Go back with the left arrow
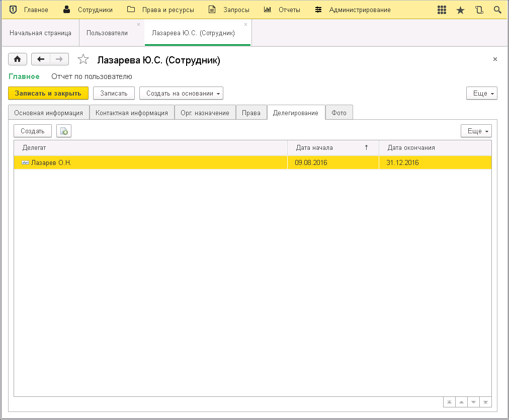The height and width of the screenshot is (420, 509). tap(41, 59)
